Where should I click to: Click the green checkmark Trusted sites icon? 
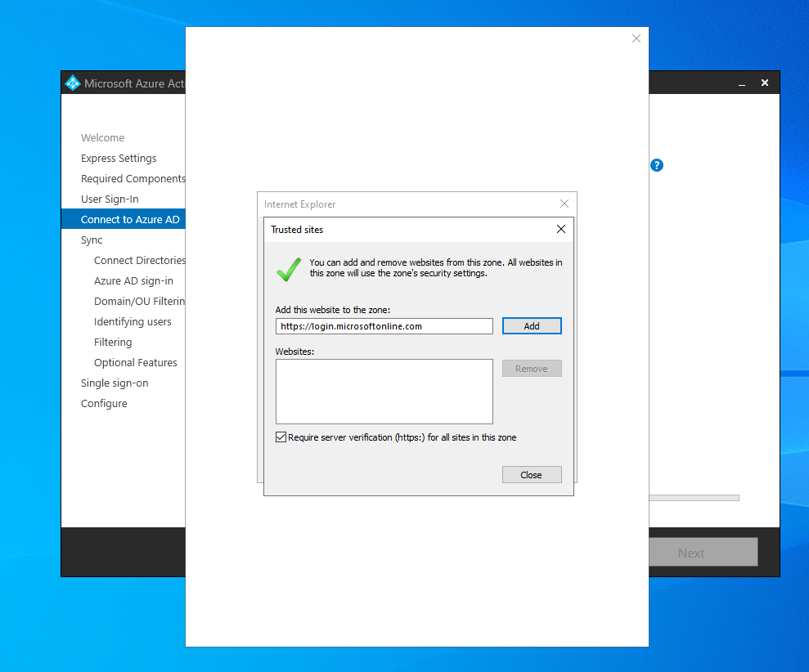click(x=289, y=269)
